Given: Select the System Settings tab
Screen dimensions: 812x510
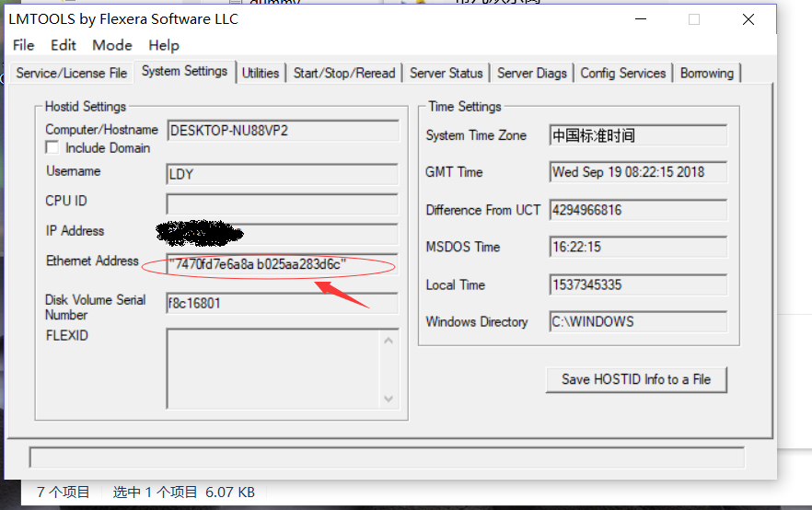Looking at the screenshot, I should [184, 71].
